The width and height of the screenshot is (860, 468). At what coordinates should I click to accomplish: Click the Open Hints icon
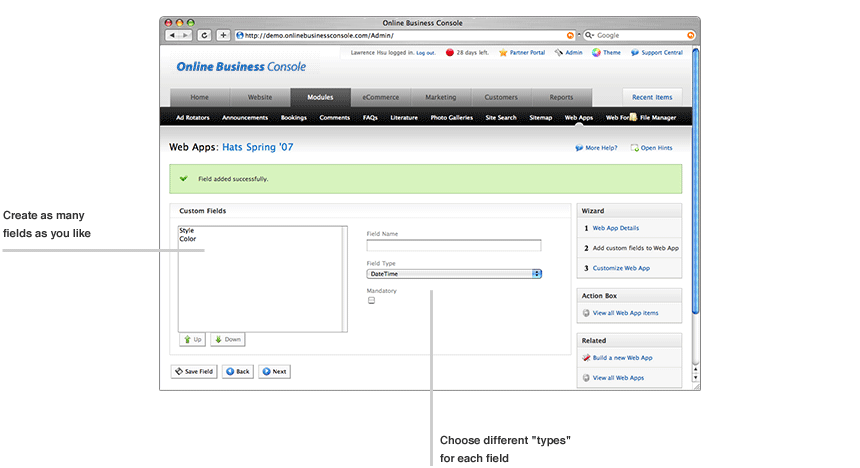[x=634, y=148]
